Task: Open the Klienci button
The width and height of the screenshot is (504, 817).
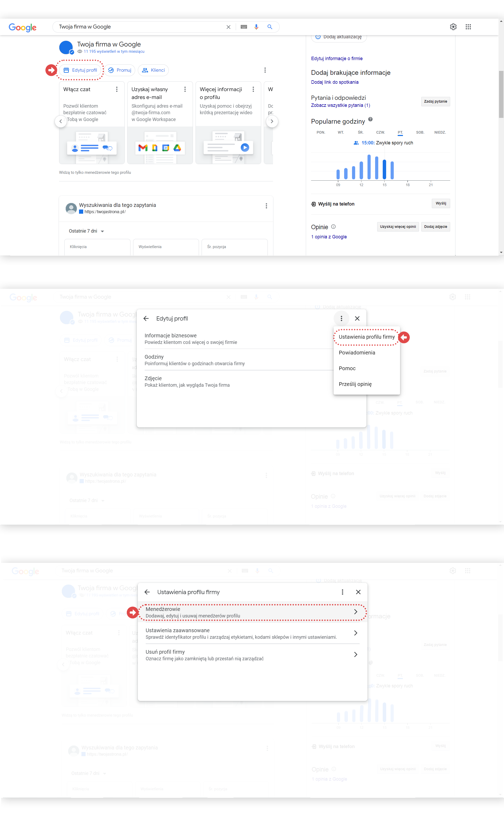Action: (153, 70)
